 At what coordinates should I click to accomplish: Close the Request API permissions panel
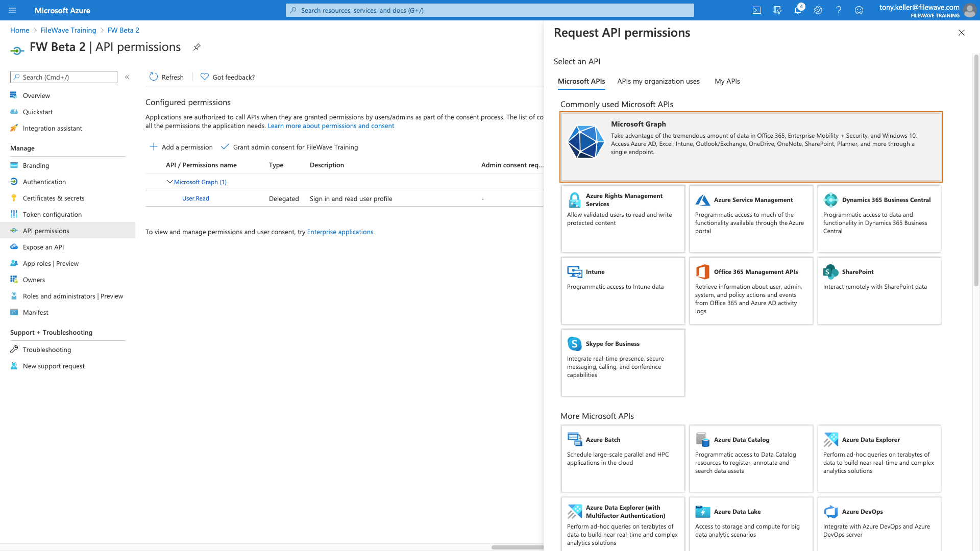pos(961,33)
